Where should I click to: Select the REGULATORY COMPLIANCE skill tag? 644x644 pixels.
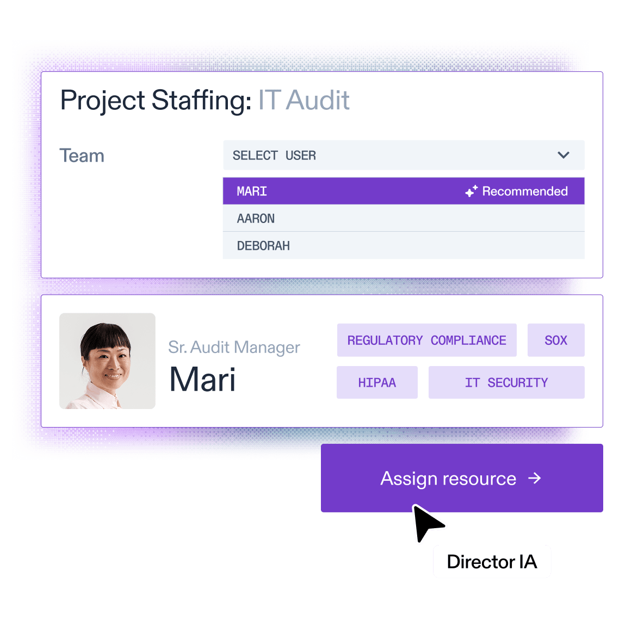click(427, 340)
